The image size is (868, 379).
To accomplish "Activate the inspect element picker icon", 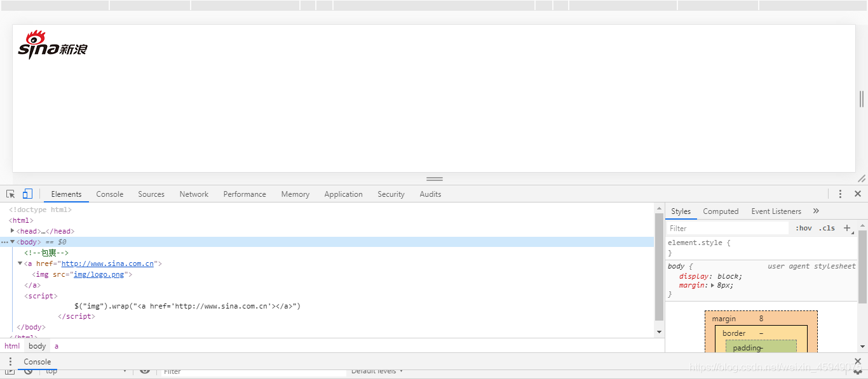I will 11,194.
